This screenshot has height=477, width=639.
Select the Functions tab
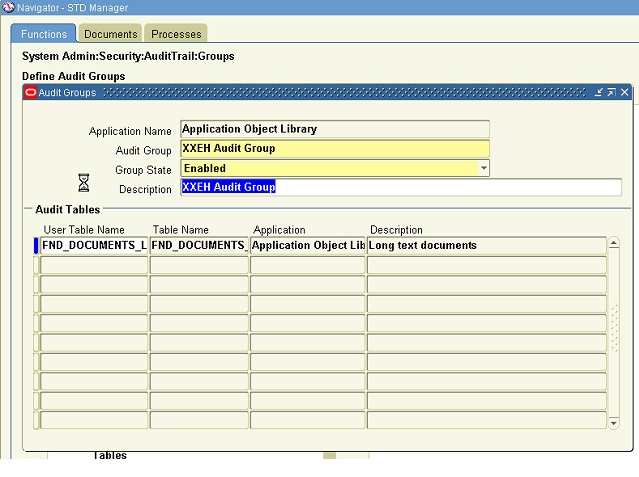(43, 34)
